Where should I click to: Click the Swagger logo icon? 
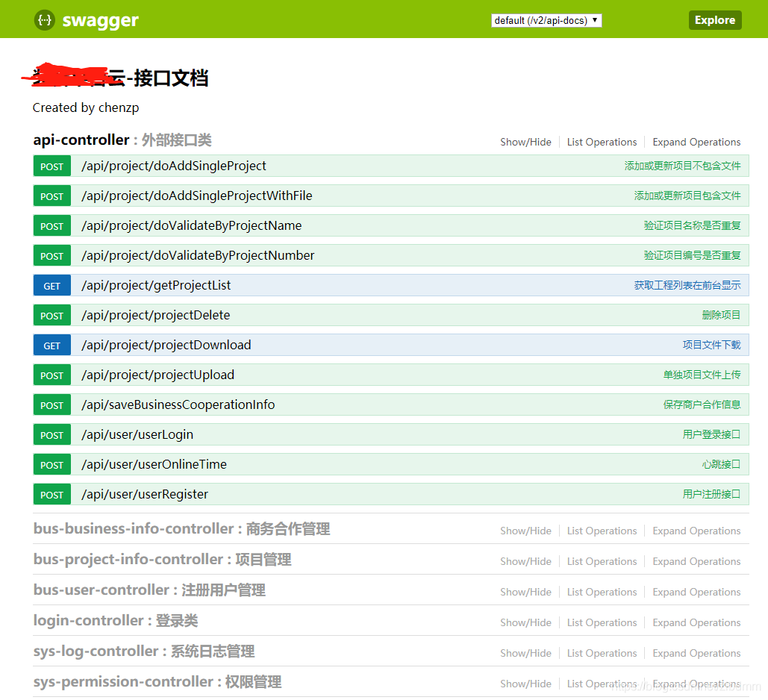point(45,19)
